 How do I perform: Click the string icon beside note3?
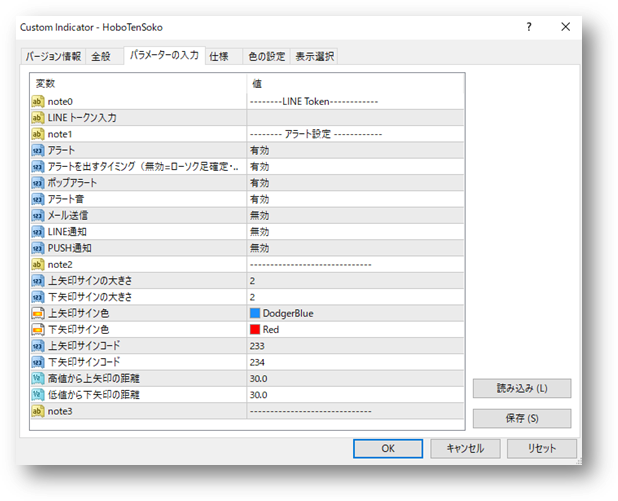click(37, 412)
